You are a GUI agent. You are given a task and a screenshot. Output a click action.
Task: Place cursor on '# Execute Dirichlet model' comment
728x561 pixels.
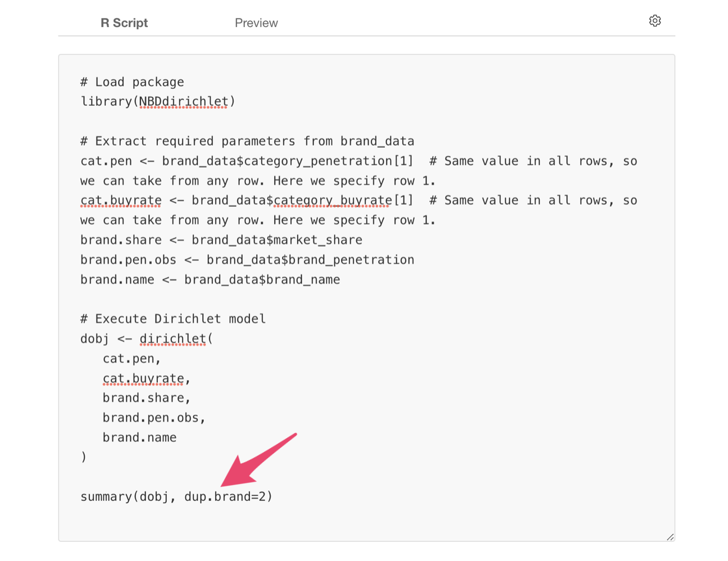click(x=173, y=319)
